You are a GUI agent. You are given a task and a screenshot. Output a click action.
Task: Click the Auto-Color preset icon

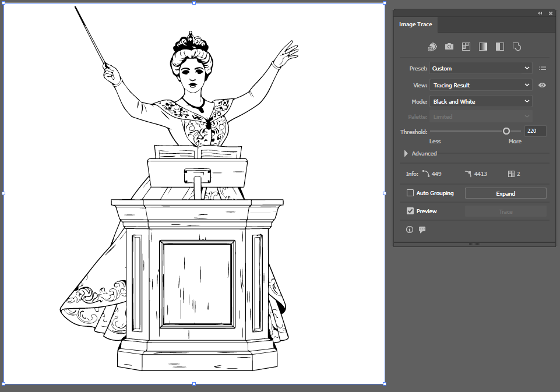click(x=432, y=47)
